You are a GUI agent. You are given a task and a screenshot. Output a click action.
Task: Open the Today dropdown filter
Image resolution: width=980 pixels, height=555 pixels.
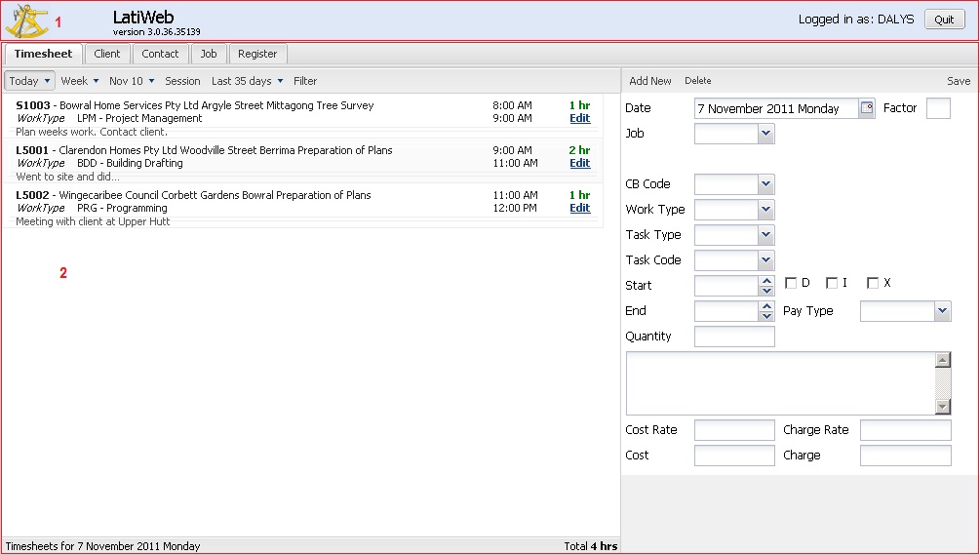(x=29, y=81)
